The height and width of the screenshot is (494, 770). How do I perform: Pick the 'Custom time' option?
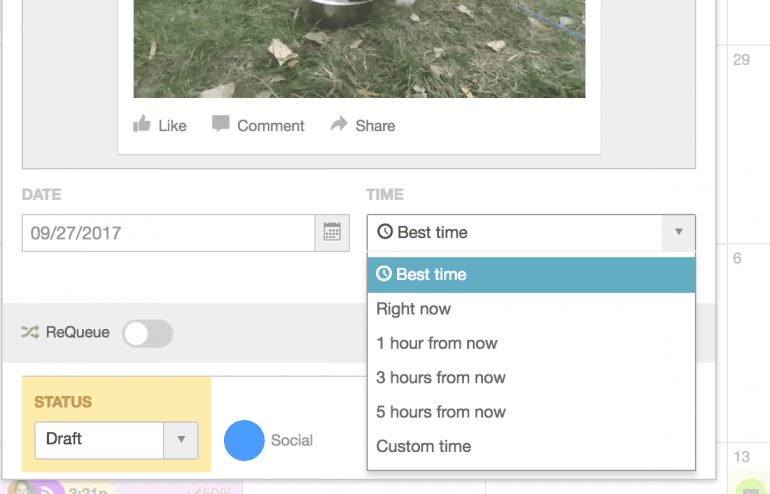[424, 446]
